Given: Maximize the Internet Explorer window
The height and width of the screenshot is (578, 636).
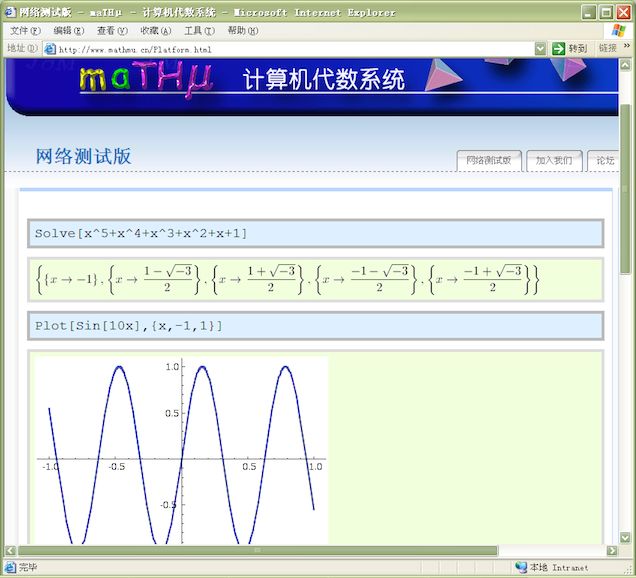Looking at the screenshot, I should tap(606, 13).
